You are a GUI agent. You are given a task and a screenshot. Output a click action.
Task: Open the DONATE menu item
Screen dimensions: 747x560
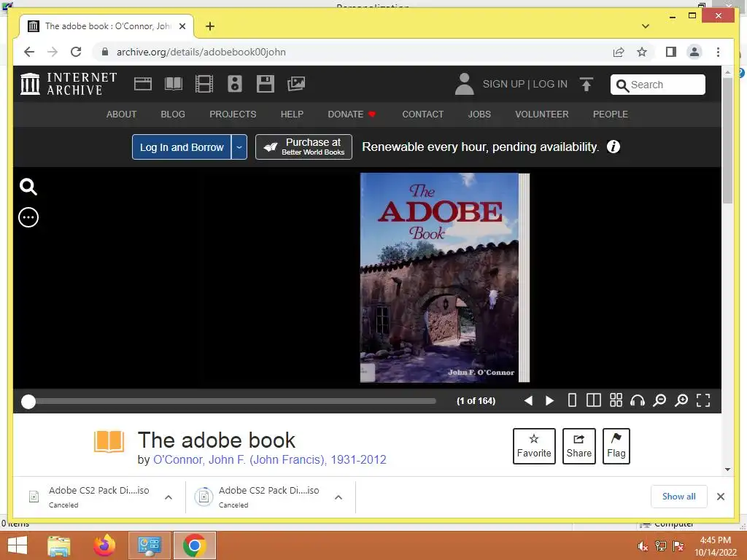(x=352, y=114)
